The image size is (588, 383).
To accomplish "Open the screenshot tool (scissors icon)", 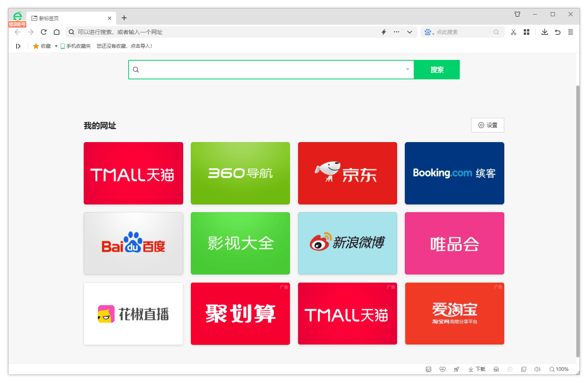I will [513, 32].
